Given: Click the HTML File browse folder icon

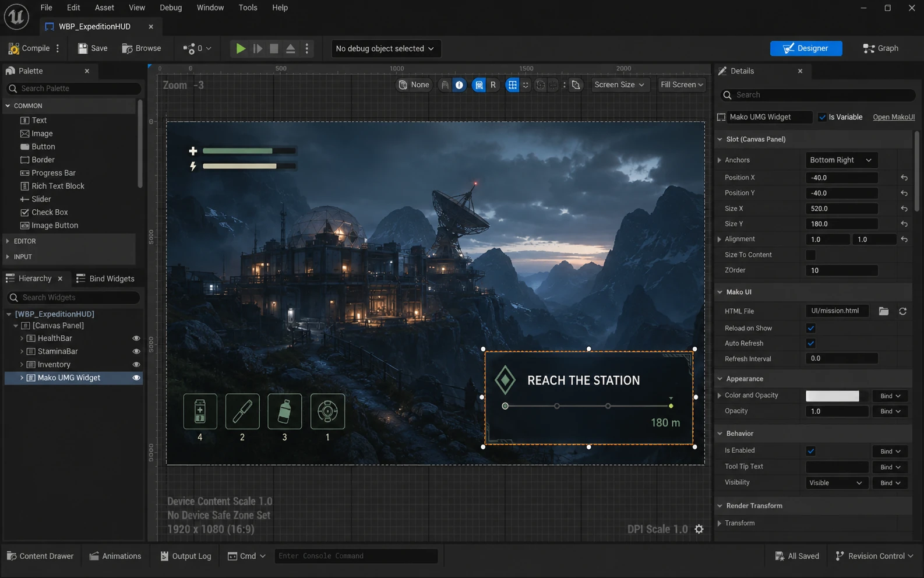Looking at the screenshot, I should [x=884, y=311].
